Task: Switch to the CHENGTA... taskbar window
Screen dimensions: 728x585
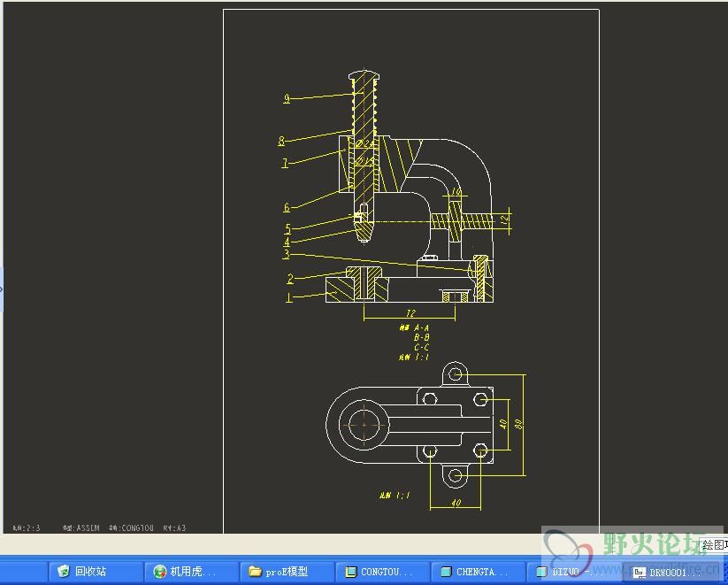Action: coord(479,572)
